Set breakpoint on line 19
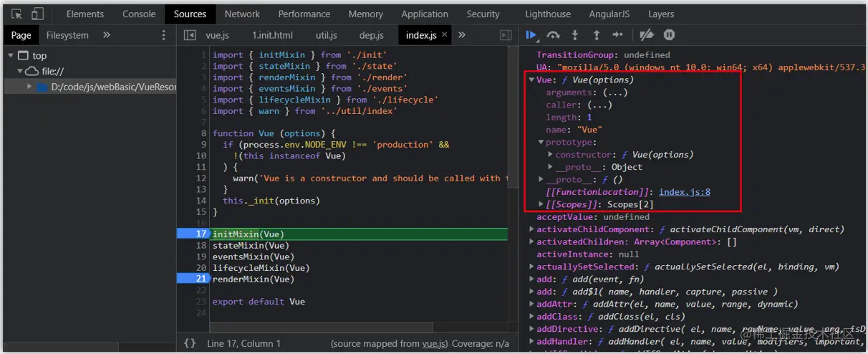Viewport: 868px width, 354px height. coord(200,257)
